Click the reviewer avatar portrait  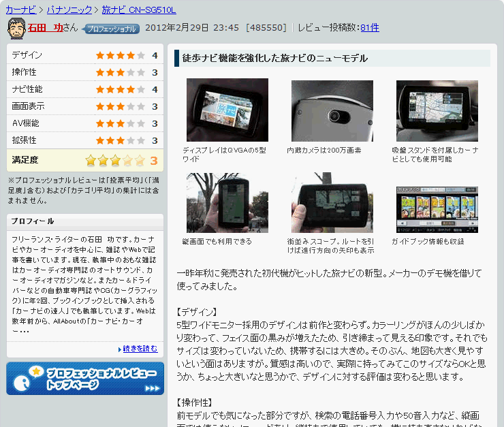point(16,29)
